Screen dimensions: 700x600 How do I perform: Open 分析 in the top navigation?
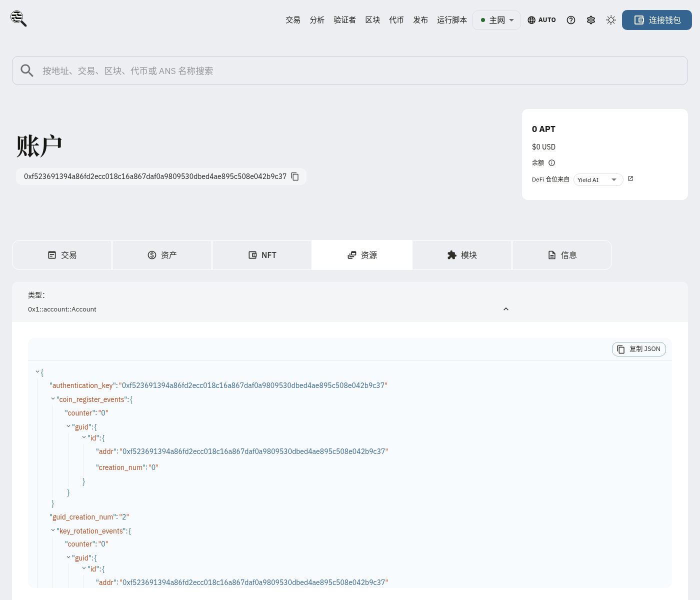(x=317, y=20)
